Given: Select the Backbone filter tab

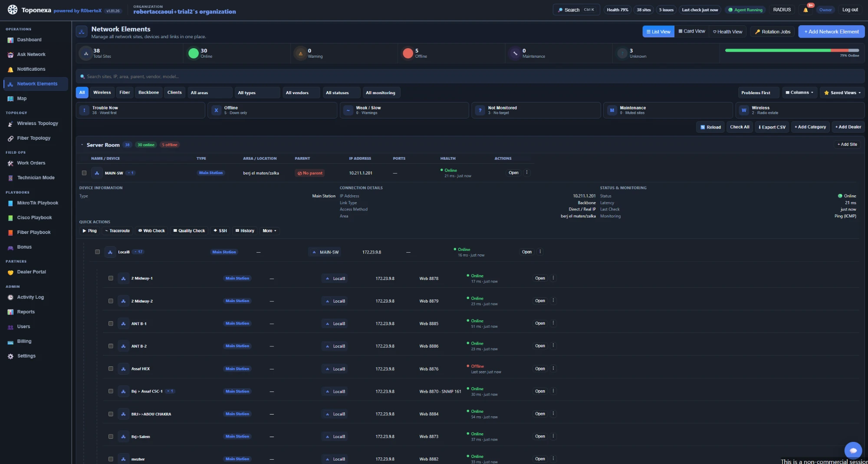Looking at the screenshot, I should pos(148,92).
